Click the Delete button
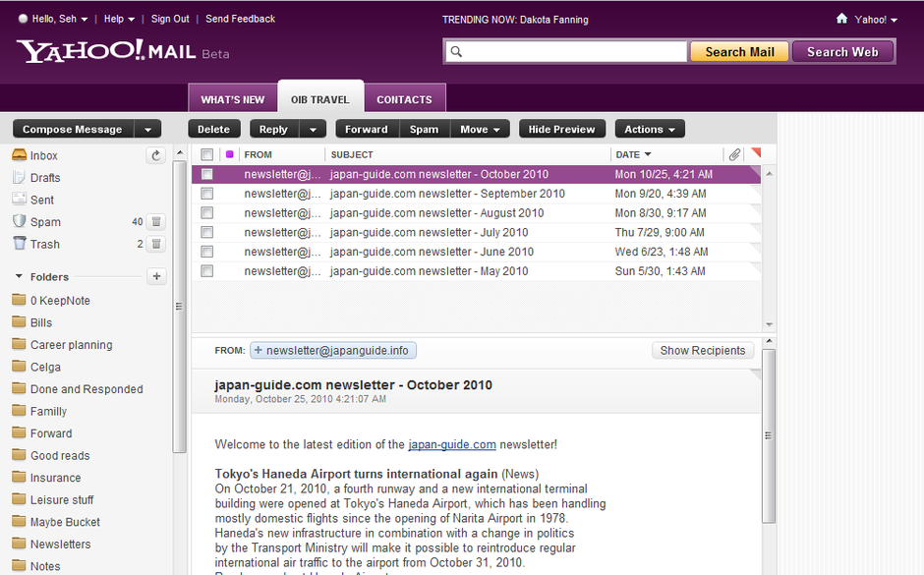The image size is (924, 575). point(213,129)
